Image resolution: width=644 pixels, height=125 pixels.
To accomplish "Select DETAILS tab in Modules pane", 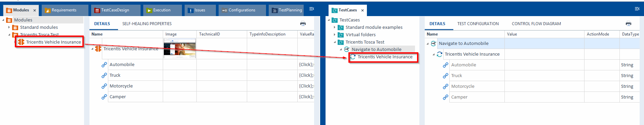I will pos(102,24).
